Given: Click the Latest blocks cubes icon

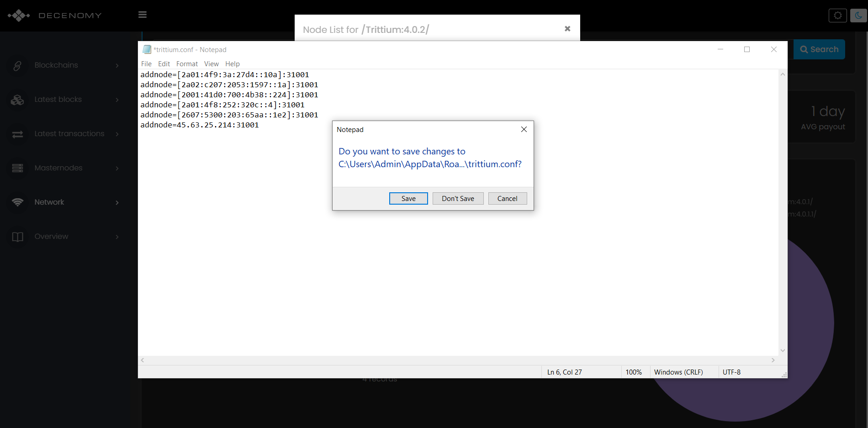Looking at the screenshot, I should 17,100.
